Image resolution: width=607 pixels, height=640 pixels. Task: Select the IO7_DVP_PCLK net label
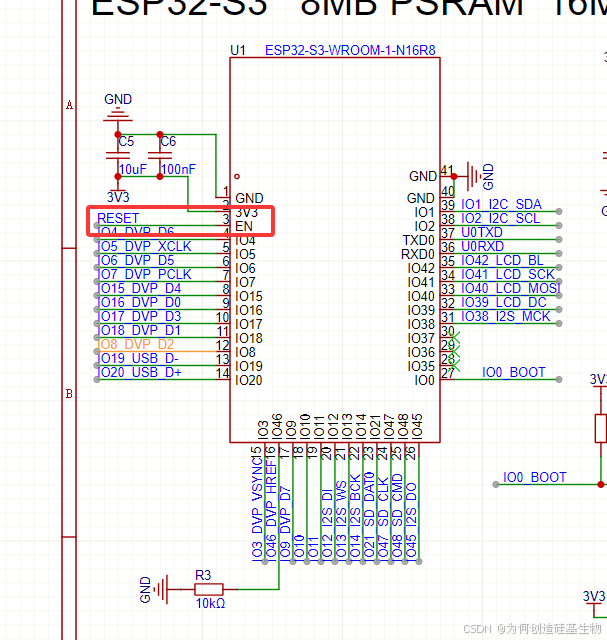click(x=144, y=274)
